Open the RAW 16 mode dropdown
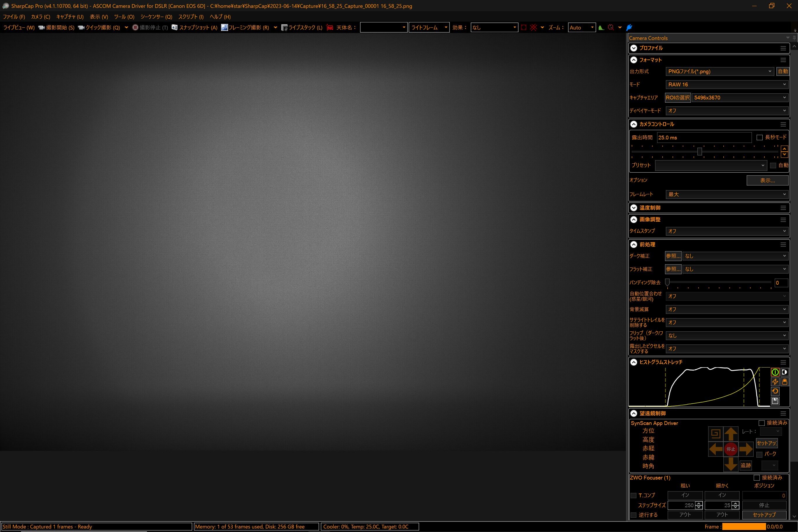This screenshot has width=798, height=532. pyautogui.click(x=727, y=85)
